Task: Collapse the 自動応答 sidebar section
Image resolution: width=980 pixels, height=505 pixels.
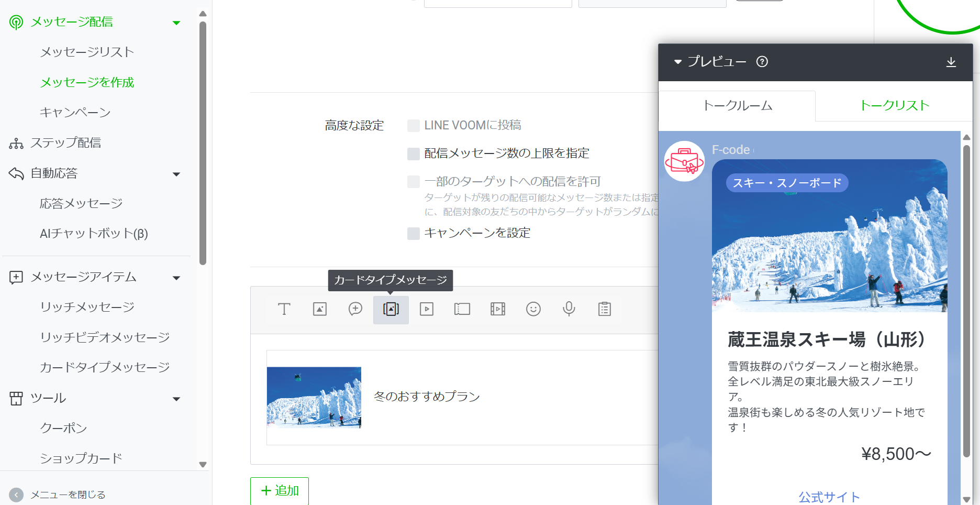Action: (x=176, y=174)
